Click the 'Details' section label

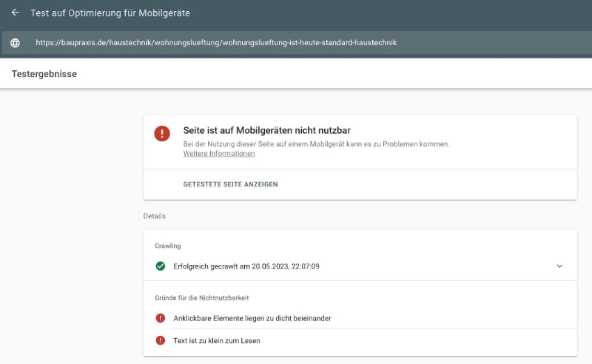[154, 216]
